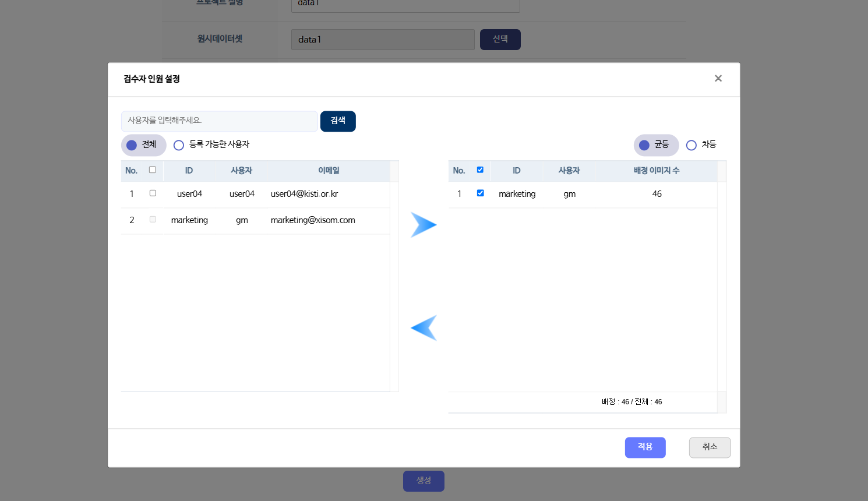Click the 검색 search button
The height and width of the screenshot is (501, 868).
tap(338, 121)
